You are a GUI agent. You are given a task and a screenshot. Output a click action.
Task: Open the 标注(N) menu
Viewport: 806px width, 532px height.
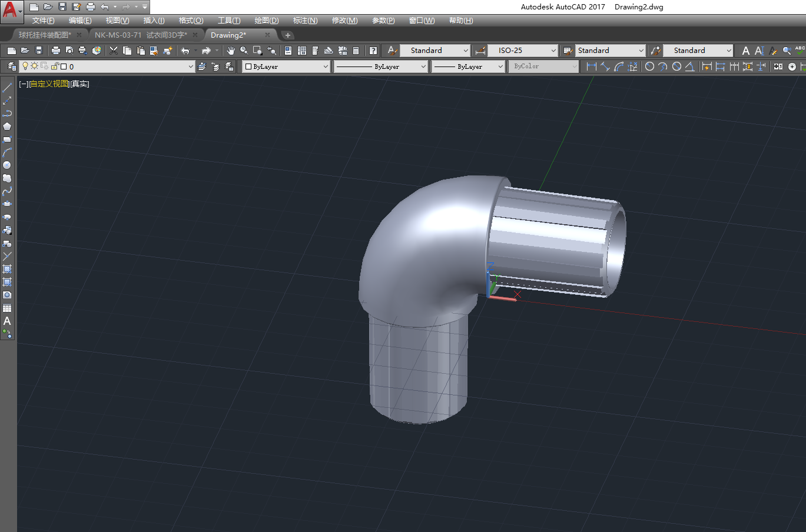306,21
